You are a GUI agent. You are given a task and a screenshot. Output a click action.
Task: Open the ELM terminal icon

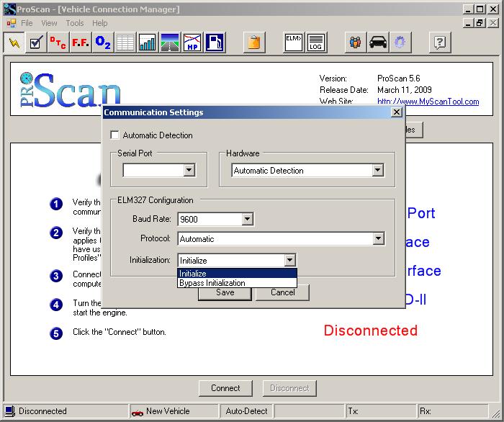(293, 42)
